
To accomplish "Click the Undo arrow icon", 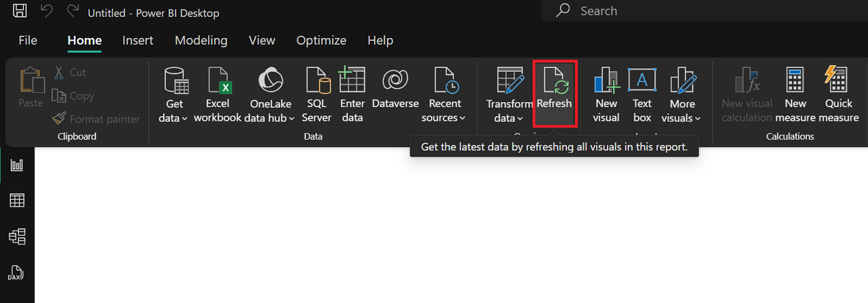I will point(46,11).
